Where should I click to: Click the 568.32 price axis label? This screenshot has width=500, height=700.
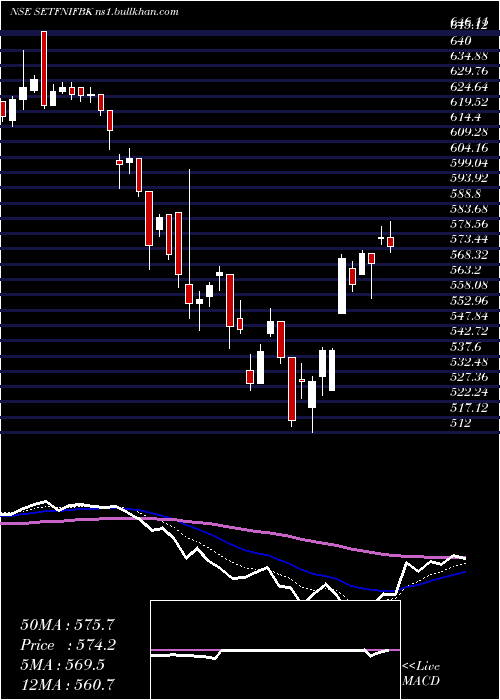coord(469,254)
